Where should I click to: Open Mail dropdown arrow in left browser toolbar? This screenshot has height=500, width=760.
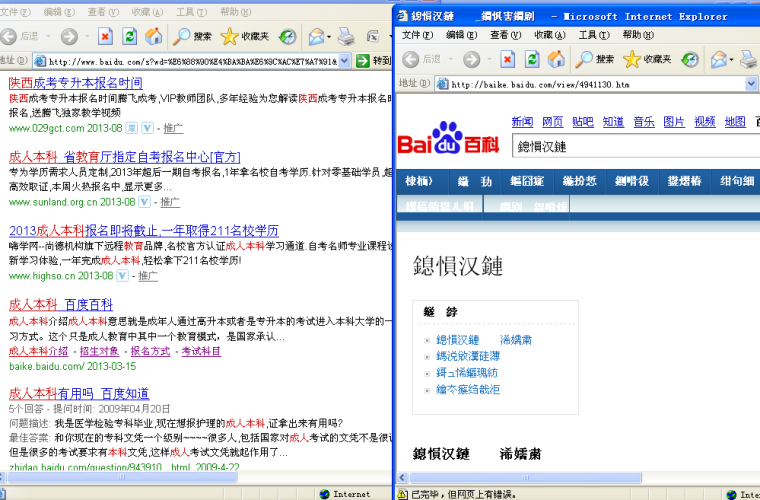click(x=329, y=37)
